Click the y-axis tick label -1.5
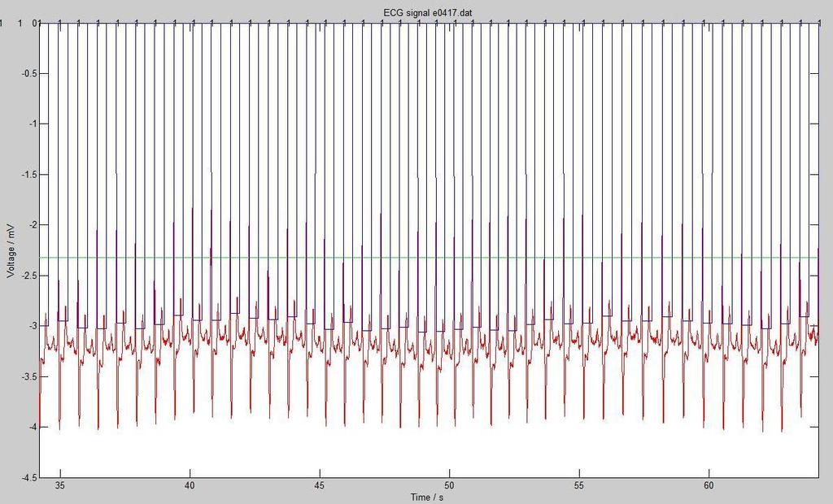 [x=28, y=175]
